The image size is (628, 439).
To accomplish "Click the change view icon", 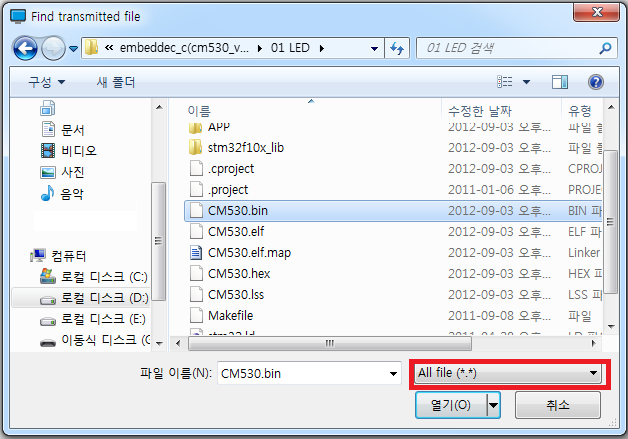I will (x=505, y=82).
